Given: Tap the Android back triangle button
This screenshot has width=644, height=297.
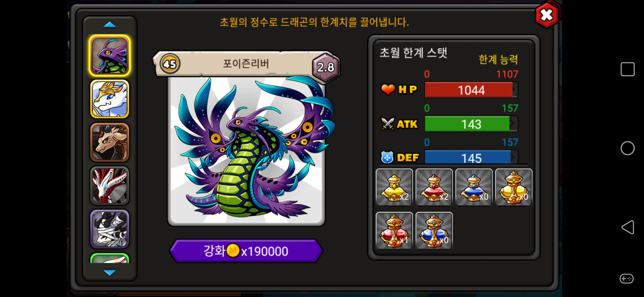Looking at the screenshot, I should tap(627, 227).
